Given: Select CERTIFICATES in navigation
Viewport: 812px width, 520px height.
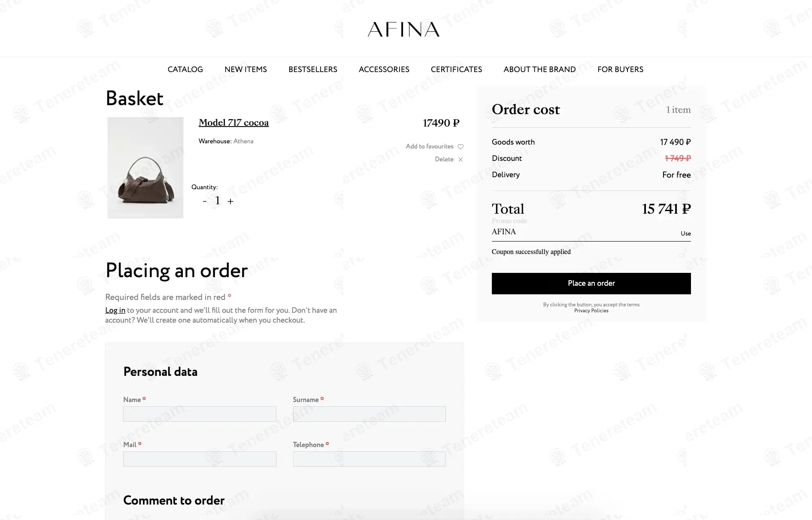Looking at the screenshot, I should coord(456,70).
